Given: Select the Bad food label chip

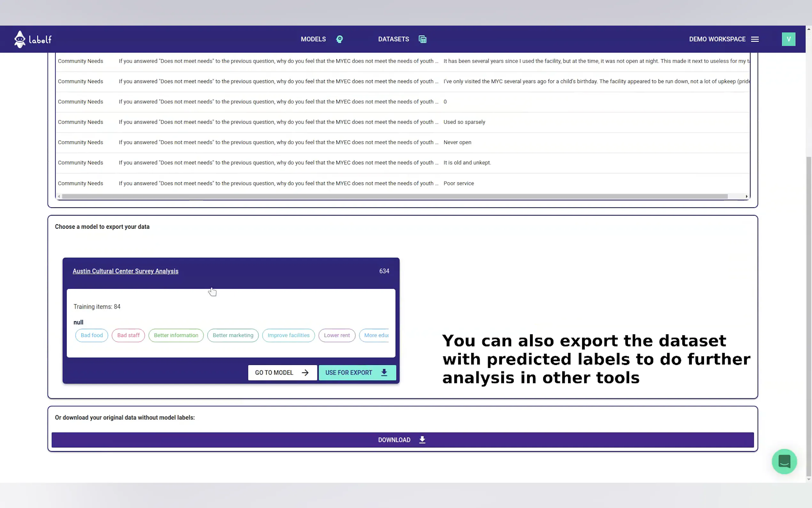Looking at the screenshot, I should [92, 335].
